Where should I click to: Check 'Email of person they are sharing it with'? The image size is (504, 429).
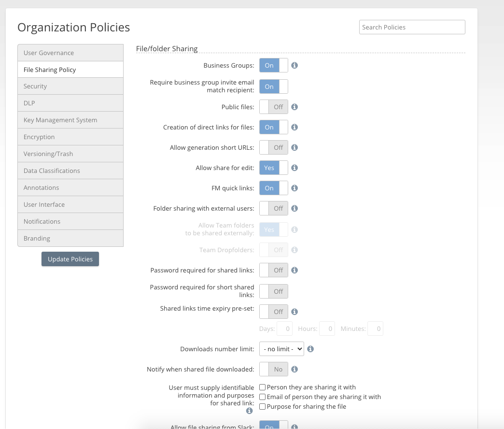(263, 397)
